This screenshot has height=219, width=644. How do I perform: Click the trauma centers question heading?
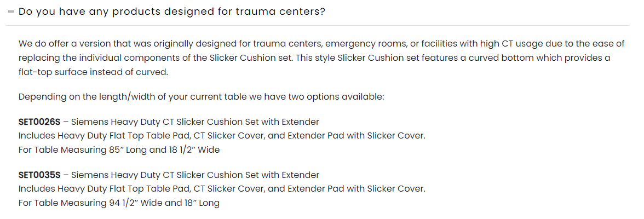click(x=172, y=11)
